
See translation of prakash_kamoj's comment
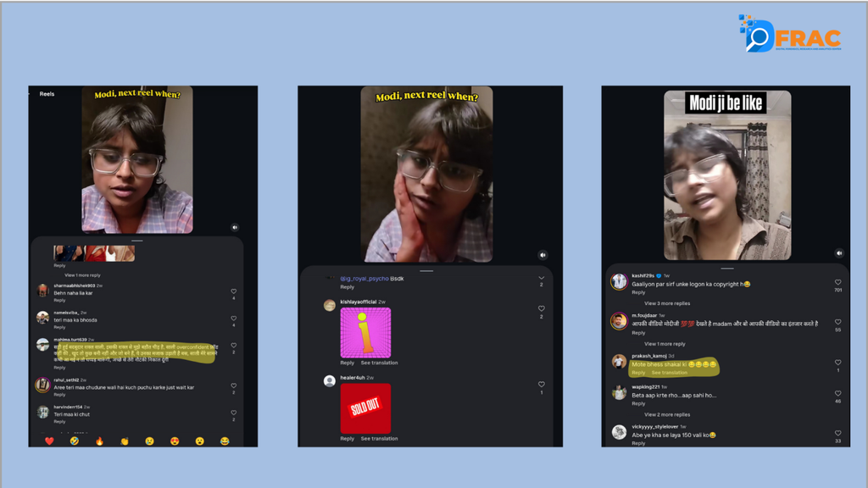(670, 373)
